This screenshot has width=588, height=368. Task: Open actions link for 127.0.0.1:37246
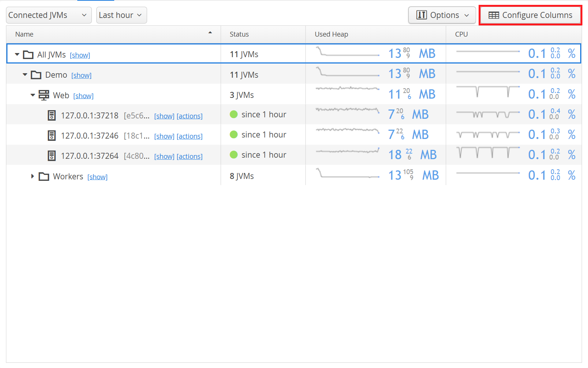click(190, 136)
